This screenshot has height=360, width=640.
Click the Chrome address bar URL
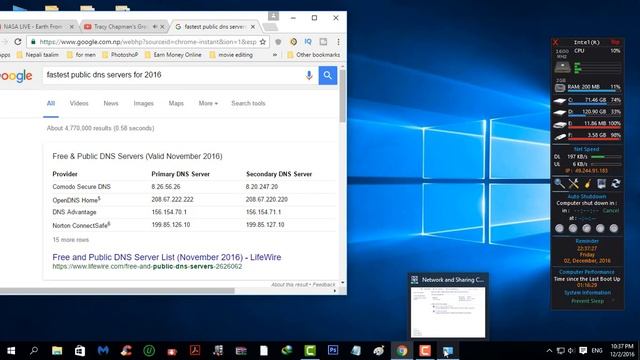tap(148, 42)
